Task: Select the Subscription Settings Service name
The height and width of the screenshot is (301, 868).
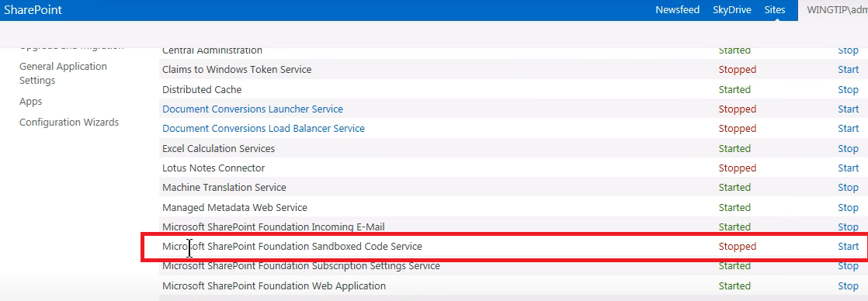Action: pos(301,266)
